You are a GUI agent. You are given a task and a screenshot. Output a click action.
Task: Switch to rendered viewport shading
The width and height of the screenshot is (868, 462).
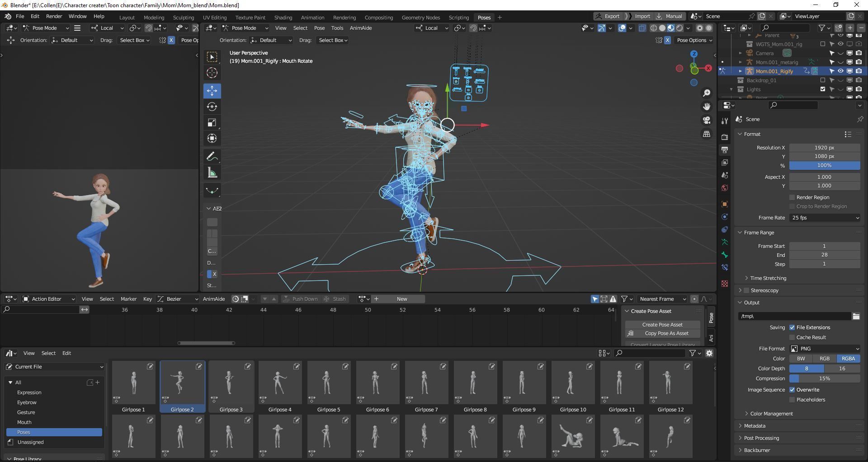click(x=679, y=28)
